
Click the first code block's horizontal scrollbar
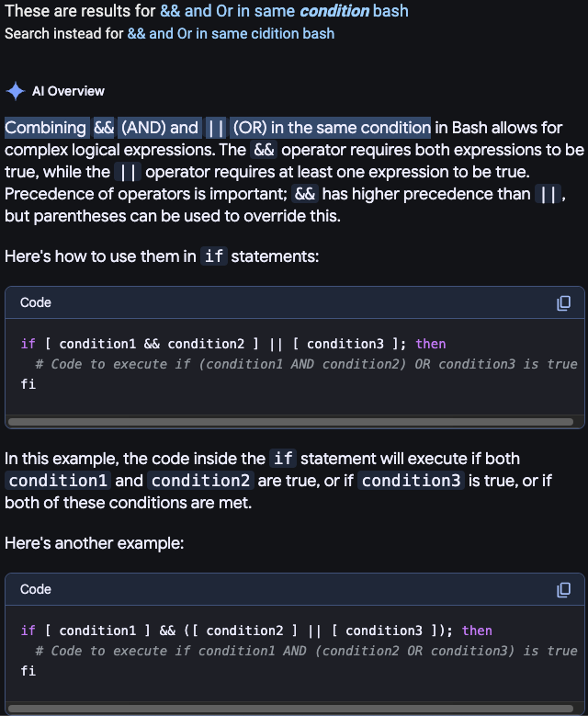(290, 422)
